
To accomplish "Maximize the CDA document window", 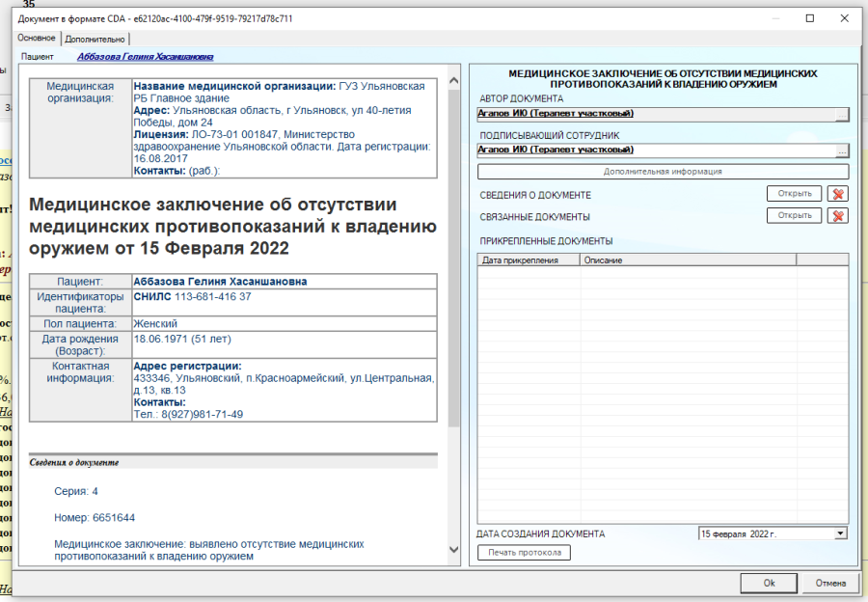I will [x=810, y=18].
